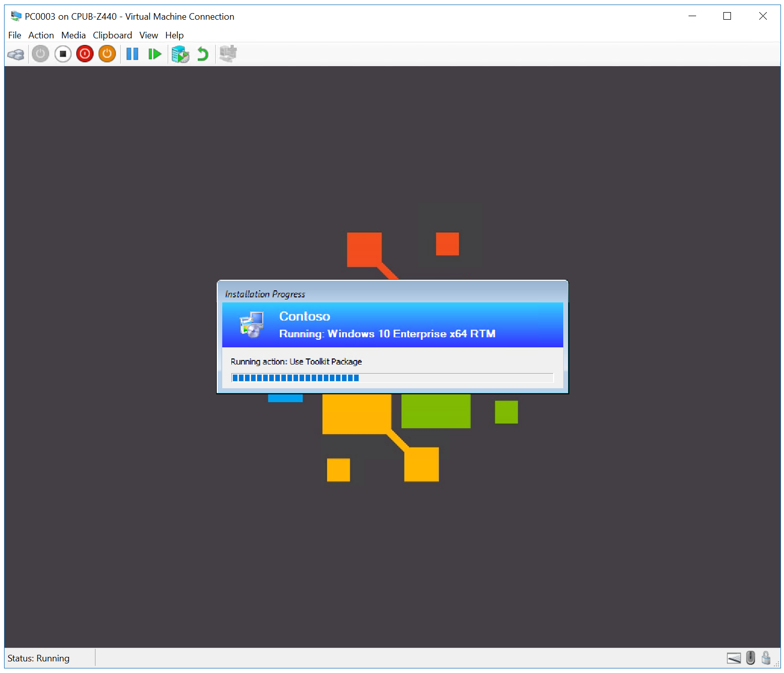
Task: Send Ctrl+Alt+Delete using the toolbar icon
Action: (15, 54)
